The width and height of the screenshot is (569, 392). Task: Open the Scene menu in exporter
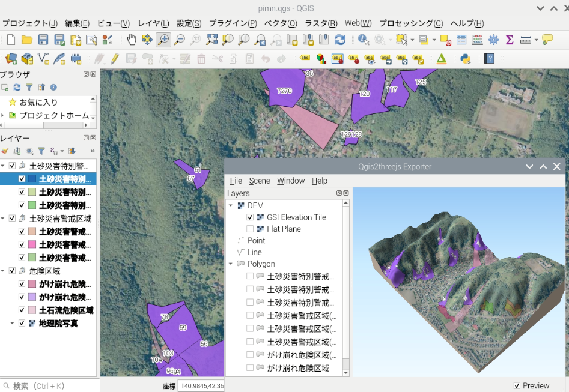click(x=260, y=181)
